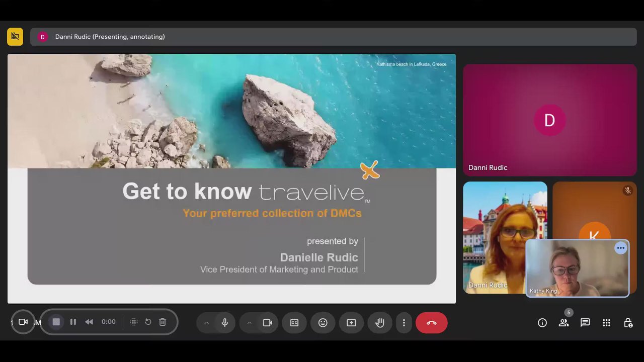The image size is (644, 362).
Task: Restart the recording with the circular arrow
Action: tap(148, 322)
